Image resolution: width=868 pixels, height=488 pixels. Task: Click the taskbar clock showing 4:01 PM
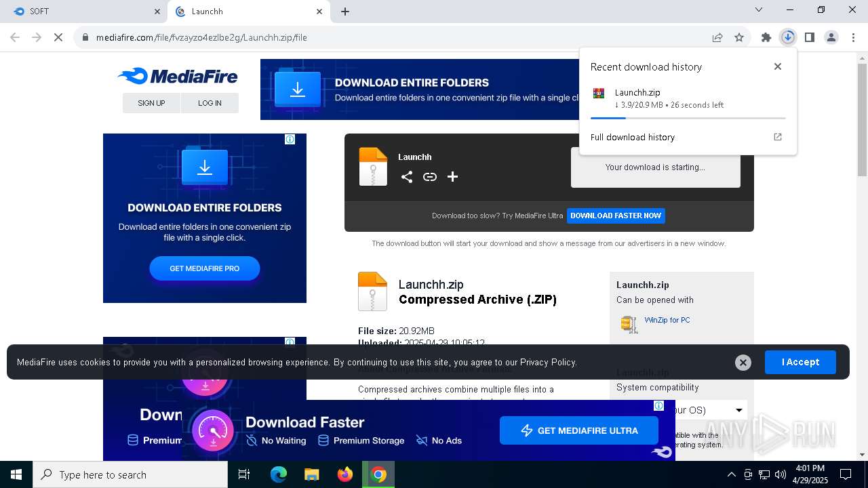click(810, 474)
